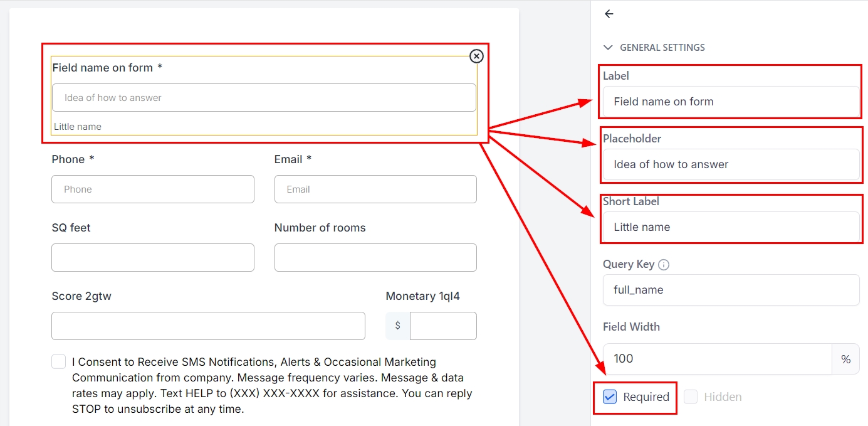868x426 pixels.
Task: Click the SQ feet input box
Action: click(x=153, y=257)
